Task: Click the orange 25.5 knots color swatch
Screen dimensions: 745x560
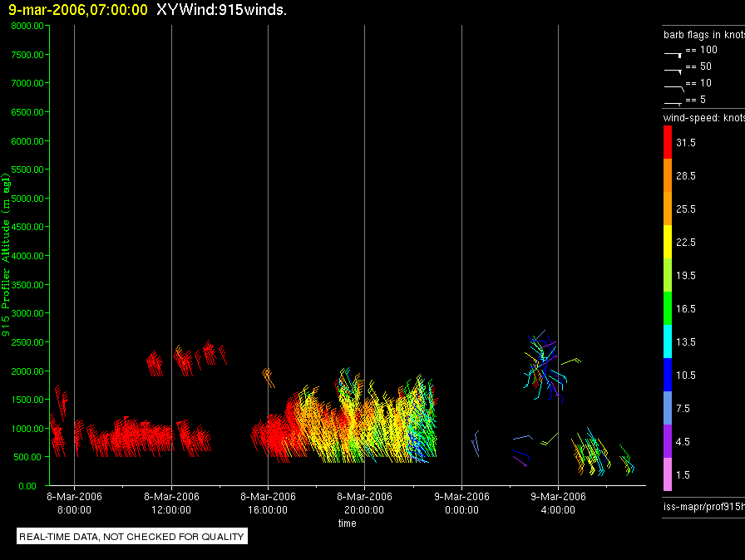Action: [x=668, y=209]
